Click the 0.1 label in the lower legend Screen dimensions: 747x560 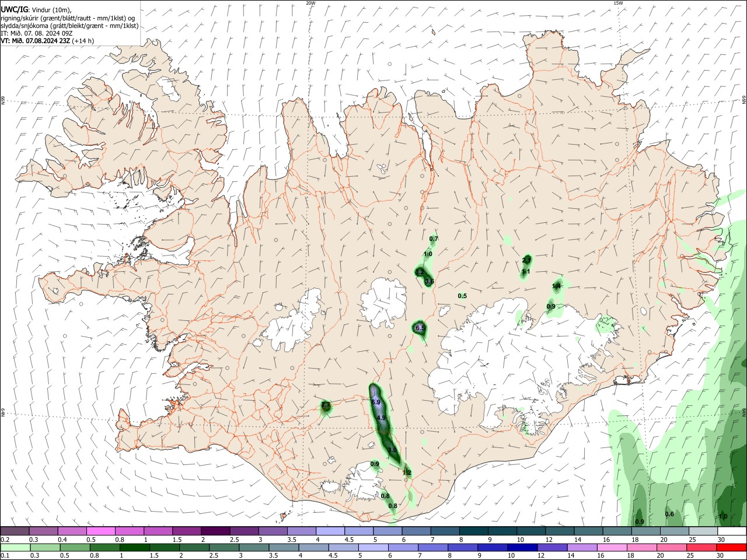pyautogui.click(x=5, y=556)
